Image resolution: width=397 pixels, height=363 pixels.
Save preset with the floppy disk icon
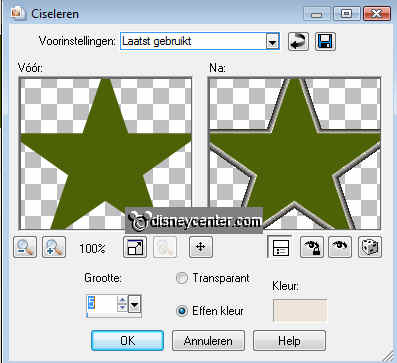point(325,42)
